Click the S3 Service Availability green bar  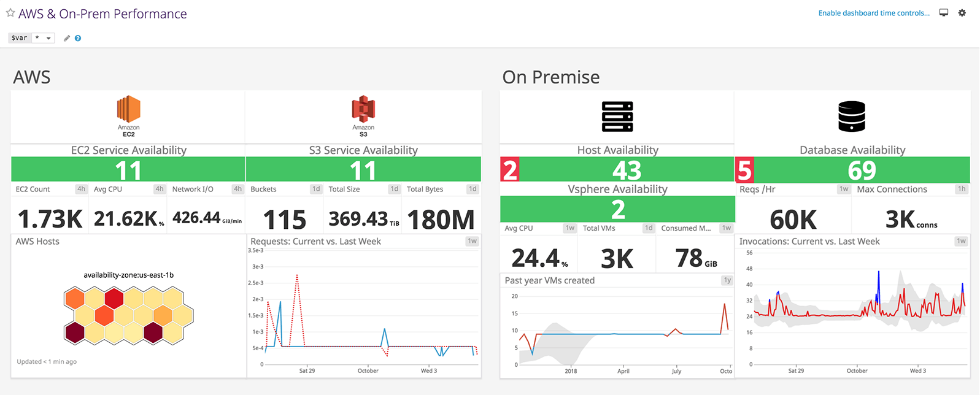tap(363, 170)
